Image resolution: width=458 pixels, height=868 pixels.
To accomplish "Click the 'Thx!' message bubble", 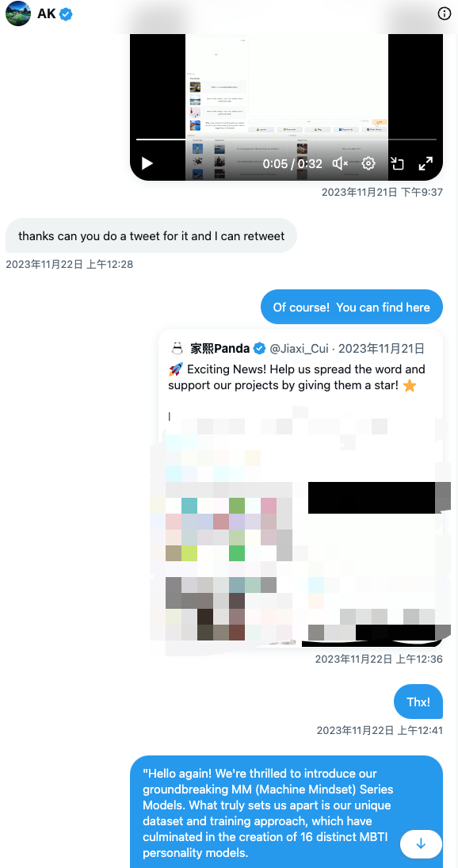I will pyautogui.click(x=418, y=702).
